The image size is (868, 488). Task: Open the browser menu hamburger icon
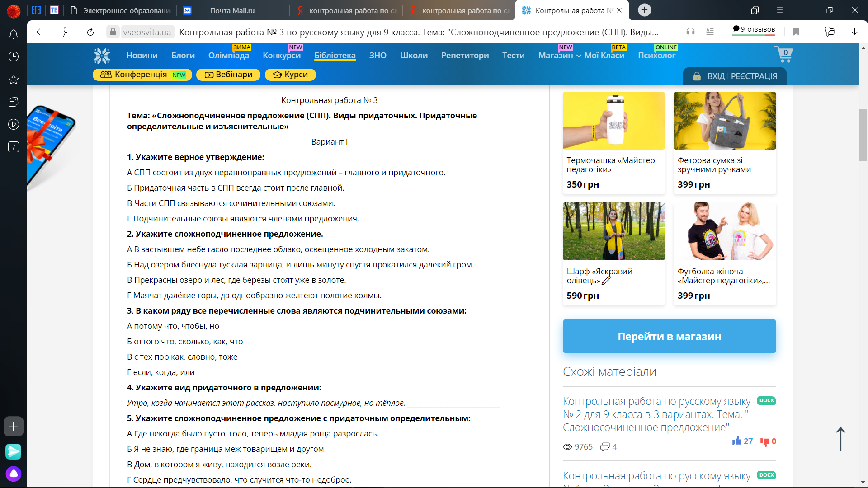pos(780,10)
